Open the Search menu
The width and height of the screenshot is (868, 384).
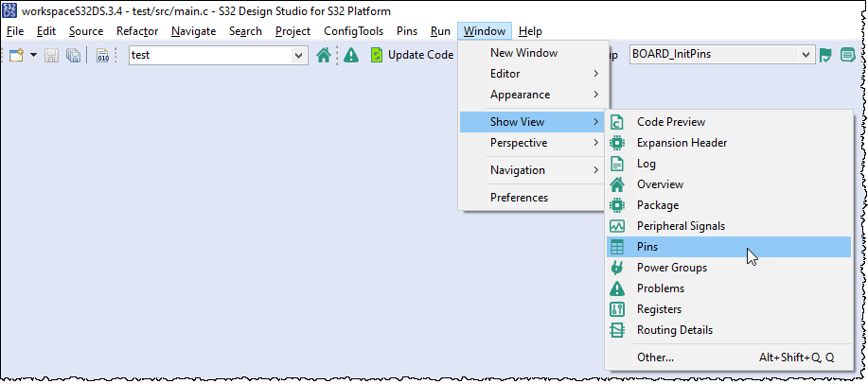tap(245, 31)
